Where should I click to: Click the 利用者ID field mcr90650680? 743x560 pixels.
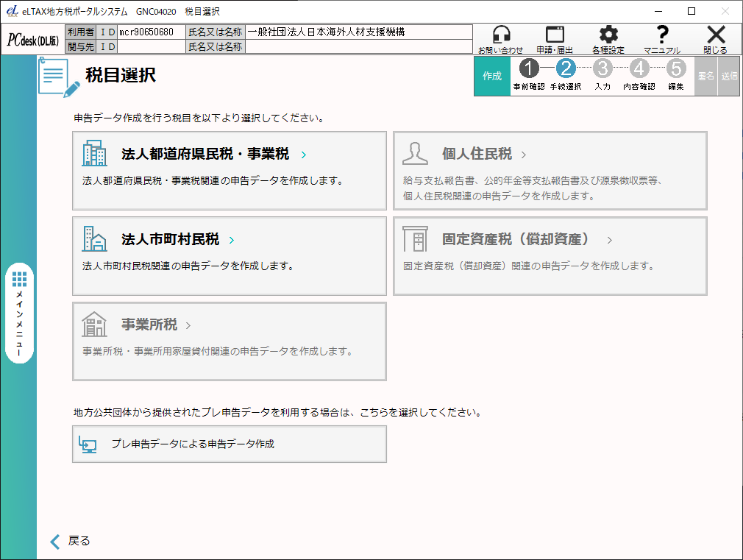coord(151,32)
